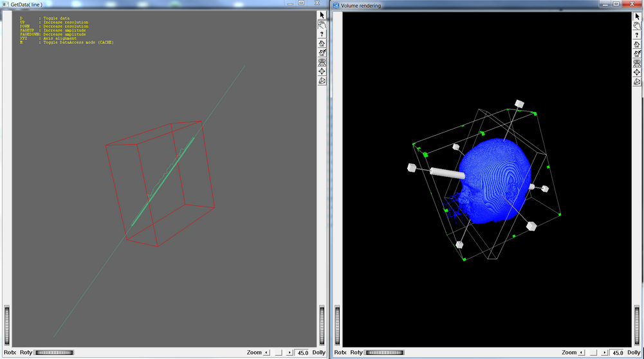Activate hand view mode in GetData viewer
644x359 pixels.
tap(322, 24)
